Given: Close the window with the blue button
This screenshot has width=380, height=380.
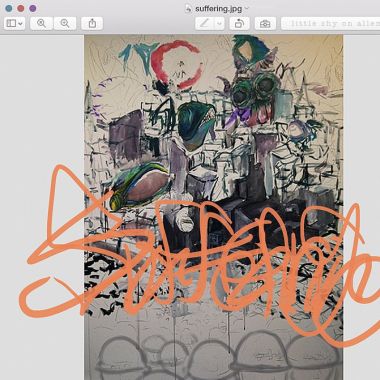Looking at the screenshot, I should 9,8.
